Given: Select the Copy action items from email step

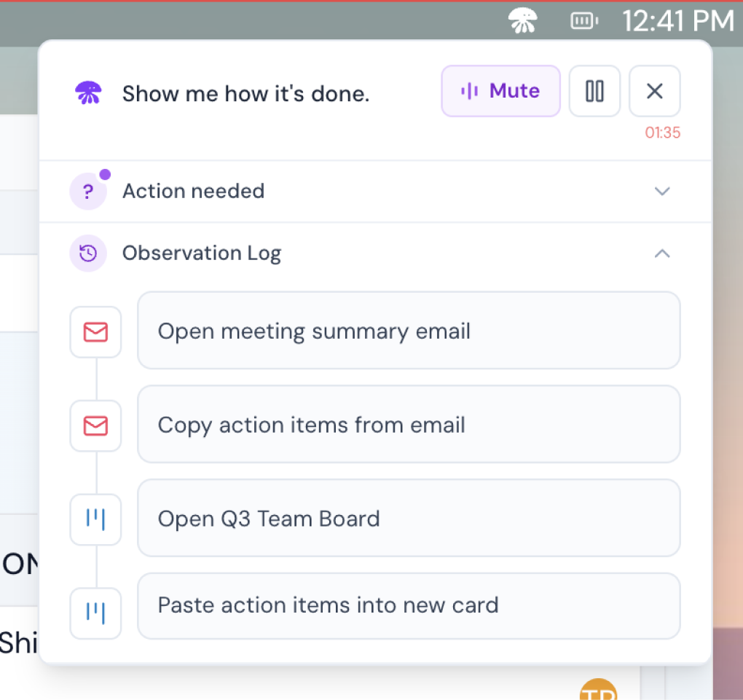Looking at the screenshot, I should [409, 424].
